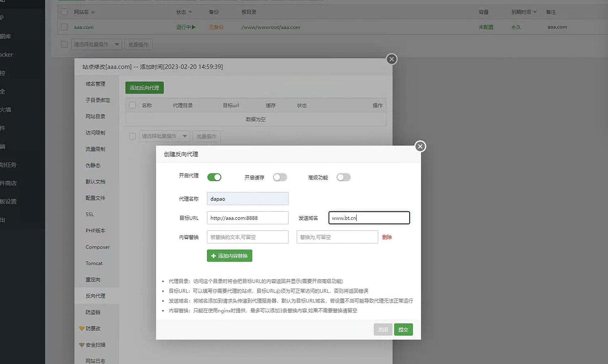Open the 防盗链 tab
608x364 pixels.
coord(93,312)
